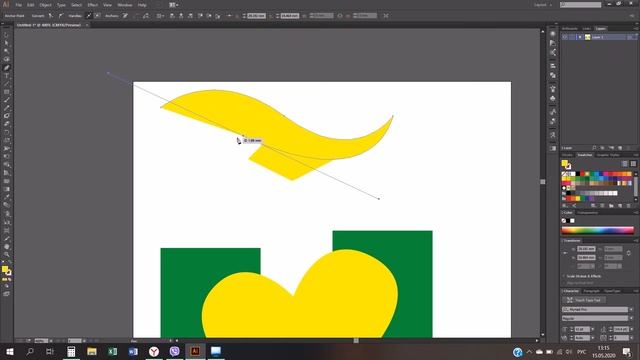The width and height of the screenshot is (640, 360).
Task: Click the vertical canvas scrollbar thumb
Action: click(x=542, y=182)
